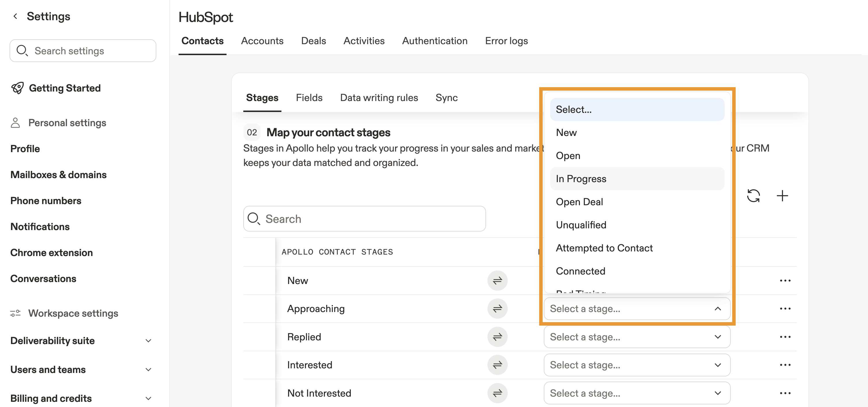The image size is (868, 407).
Task: Click the refresh stages icon
Action: [x=753, y=196]
